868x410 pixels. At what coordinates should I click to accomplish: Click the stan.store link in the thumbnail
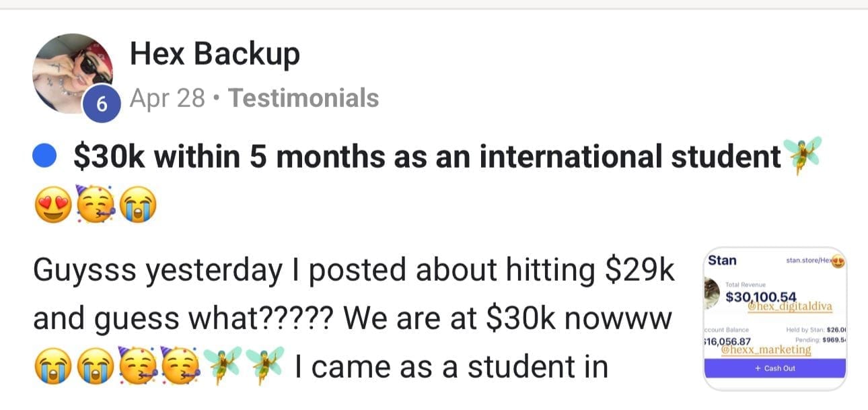810,260
